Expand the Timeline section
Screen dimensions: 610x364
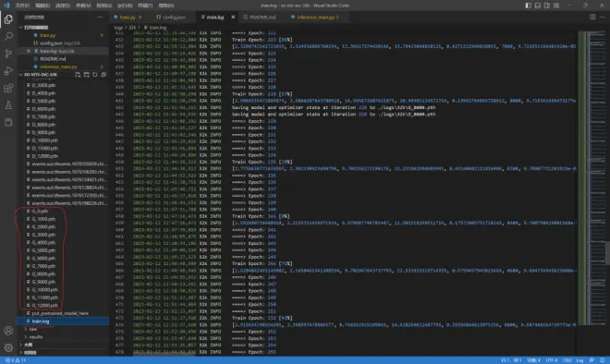64,352
